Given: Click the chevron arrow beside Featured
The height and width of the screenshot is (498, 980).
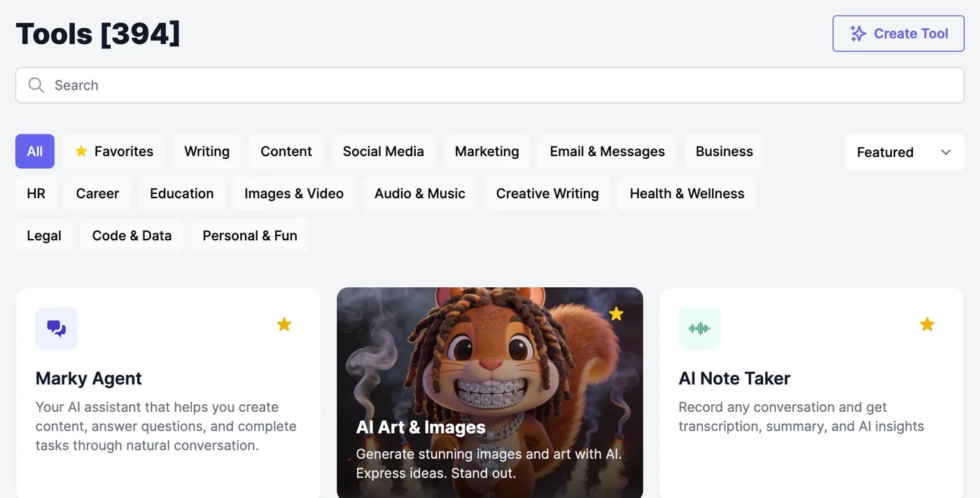Looking at the screenshot, I should 946,152.
